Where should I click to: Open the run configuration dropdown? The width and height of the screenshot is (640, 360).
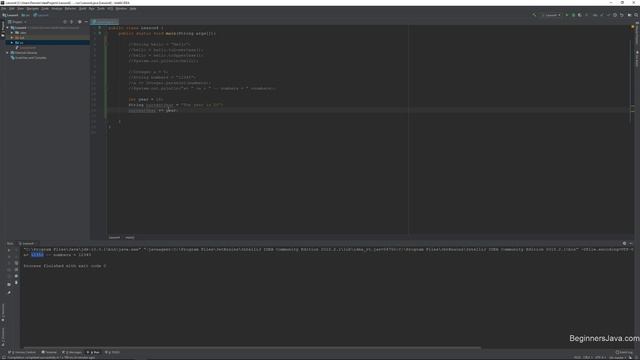(551, 15)
